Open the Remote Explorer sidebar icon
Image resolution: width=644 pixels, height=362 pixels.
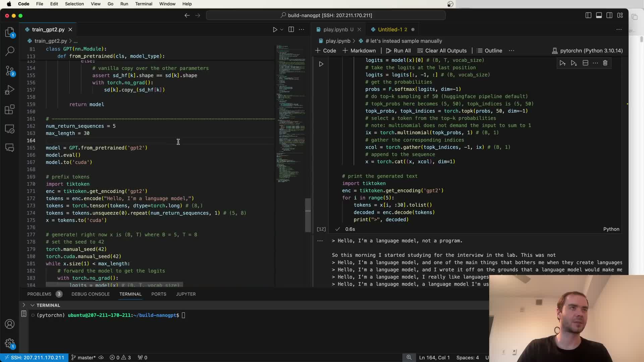tap(10, 129)
